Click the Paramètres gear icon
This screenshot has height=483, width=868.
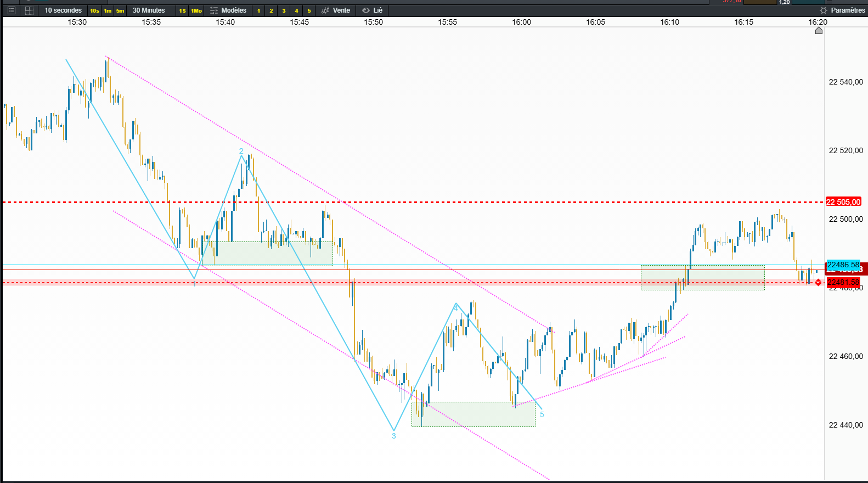pos(823,10)
